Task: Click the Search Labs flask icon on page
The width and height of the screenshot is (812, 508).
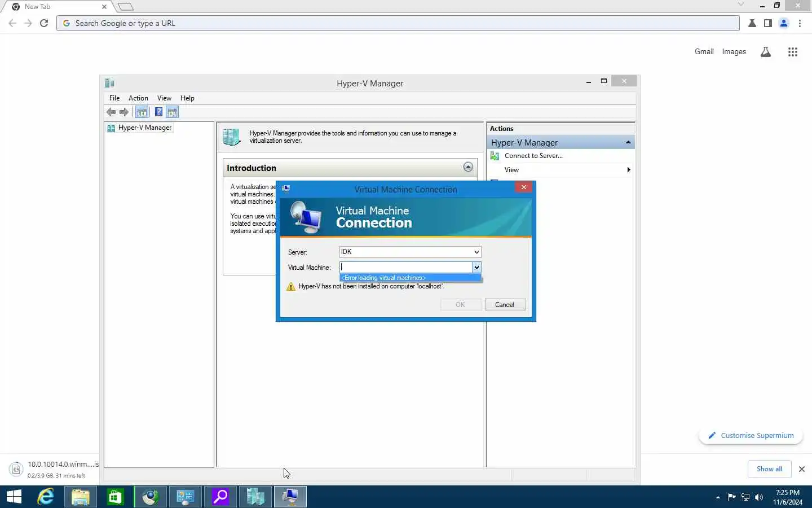Action: [x=766, y=52]
